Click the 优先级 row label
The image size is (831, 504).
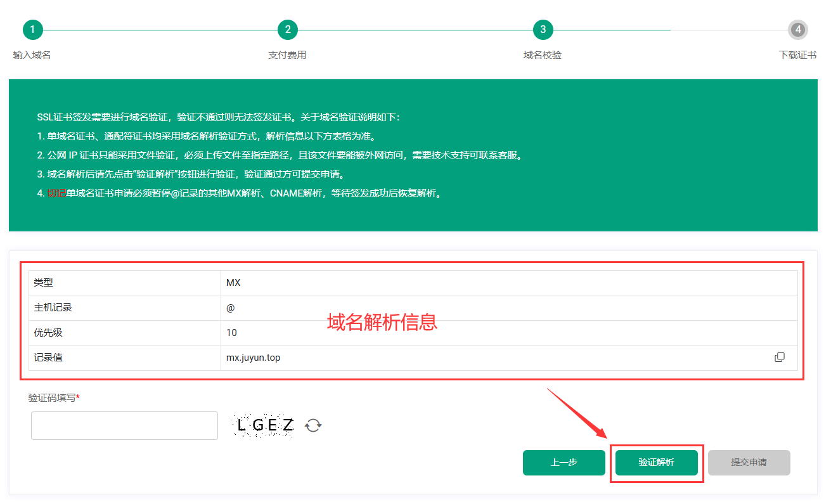tap(48, 333)
